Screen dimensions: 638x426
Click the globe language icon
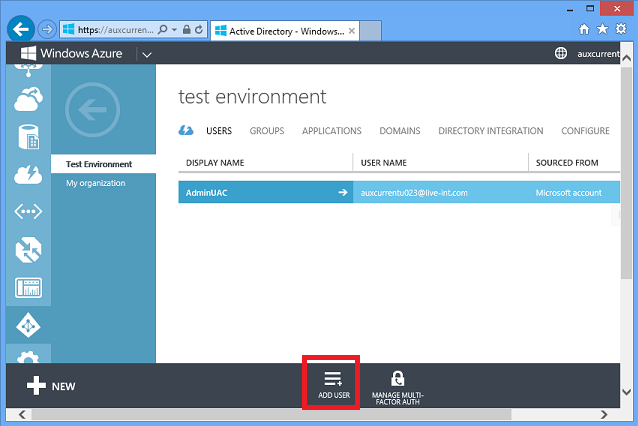coord(561,53)
